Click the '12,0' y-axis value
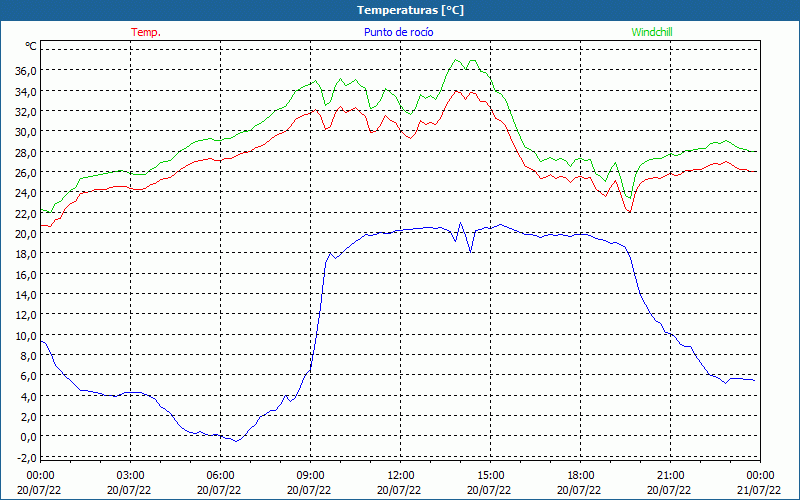This screenshot has height=500, width=800. coord(27,315)
